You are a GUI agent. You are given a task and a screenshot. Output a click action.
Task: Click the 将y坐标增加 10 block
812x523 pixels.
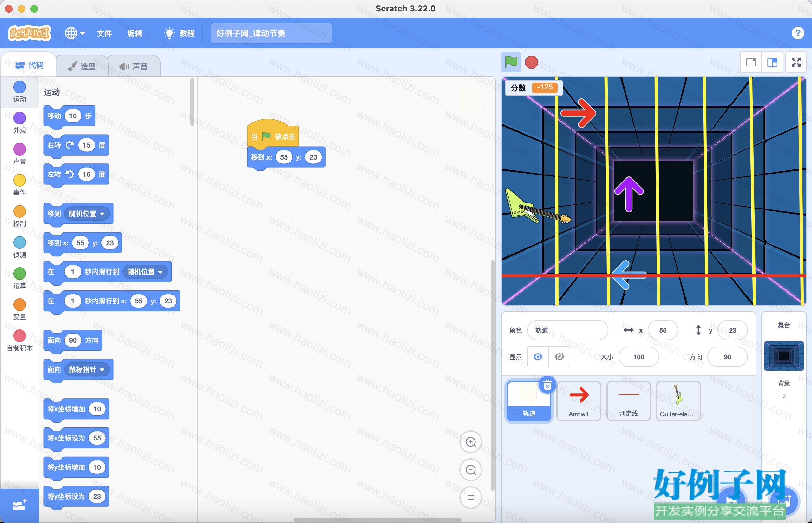point(76,467)
